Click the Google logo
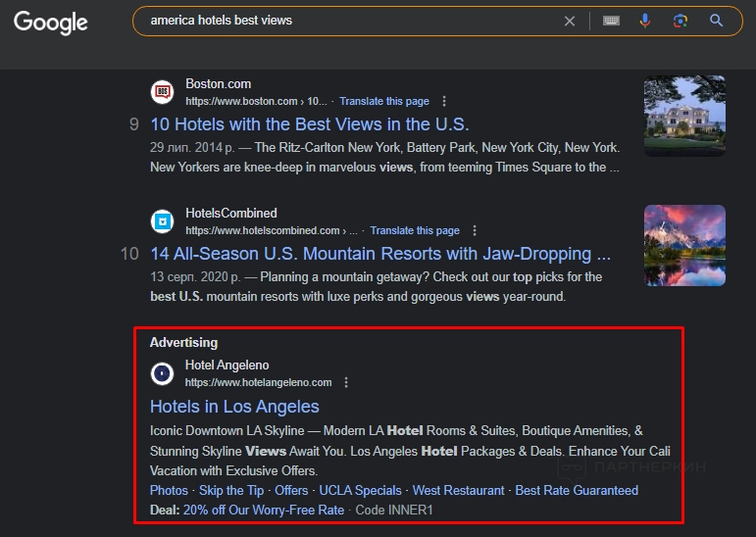 (x=51, y=23)
